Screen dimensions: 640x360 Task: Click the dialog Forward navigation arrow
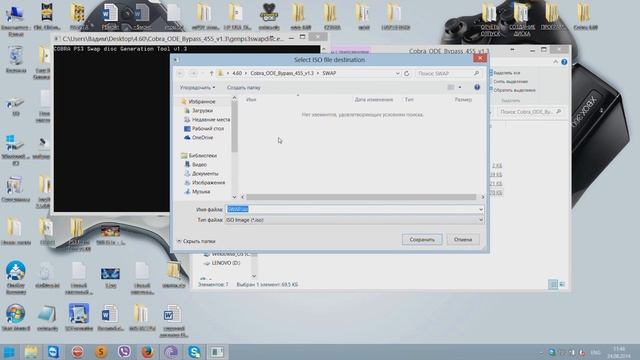click(x=193, y=73)
